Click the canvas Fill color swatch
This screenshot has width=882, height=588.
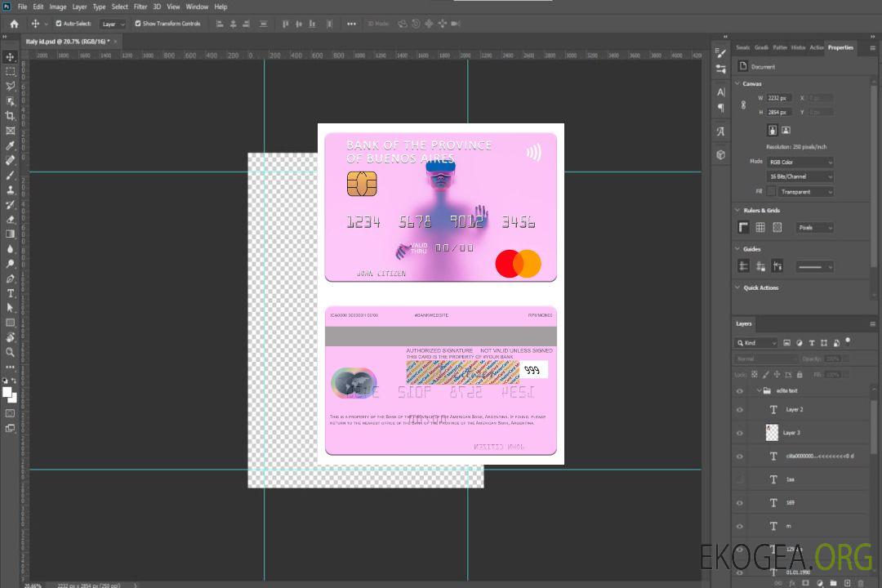(x=771, y=192)
